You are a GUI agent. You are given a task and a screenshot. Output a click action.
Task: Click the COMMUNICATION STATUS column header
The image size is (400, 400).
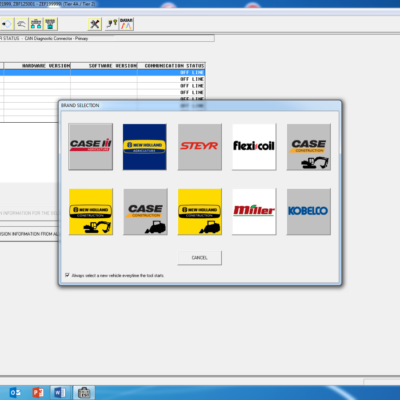171,66
